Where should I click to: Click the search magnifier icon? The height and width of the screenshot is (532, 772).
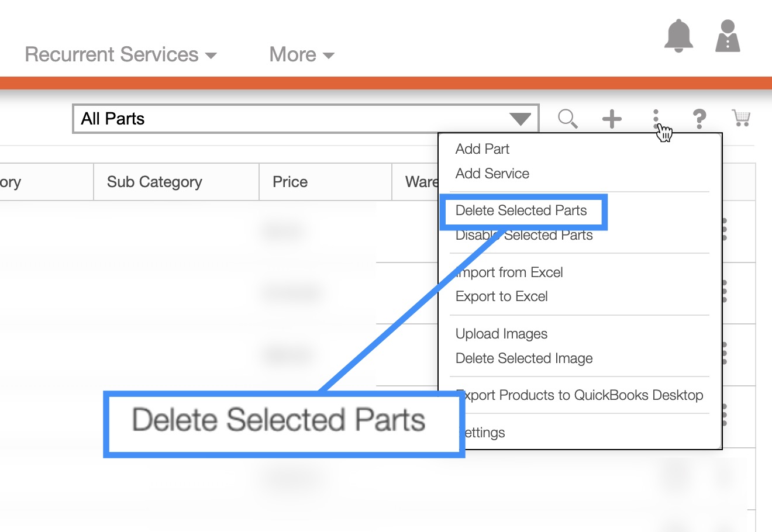coord(567,119)
